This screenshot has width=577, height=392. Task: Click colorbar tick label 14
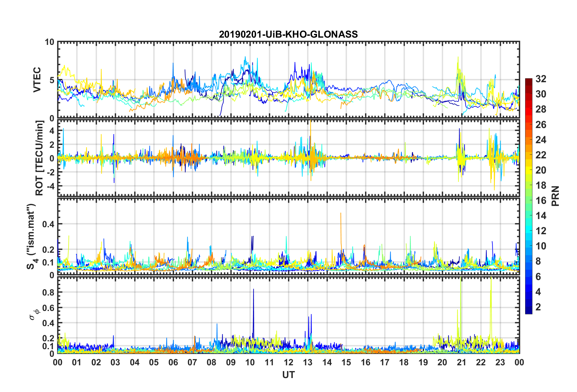pyautogui.click(x=541, y=215)
